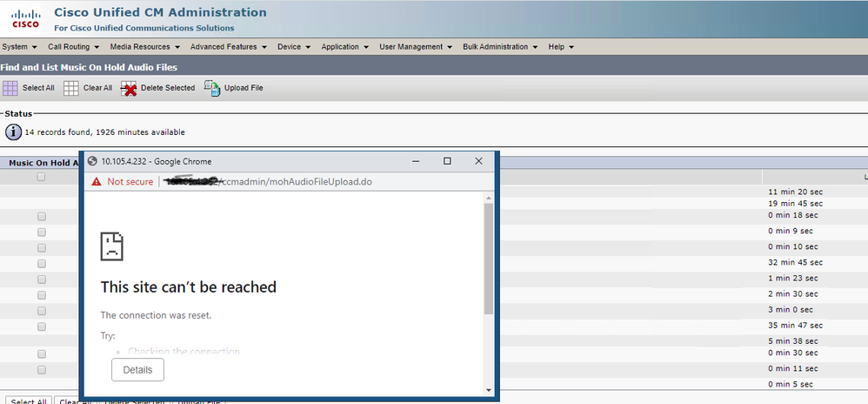Check the box in the 0 min 18 sec row
The image size is (868, 404).
click(x=42, y=216)
